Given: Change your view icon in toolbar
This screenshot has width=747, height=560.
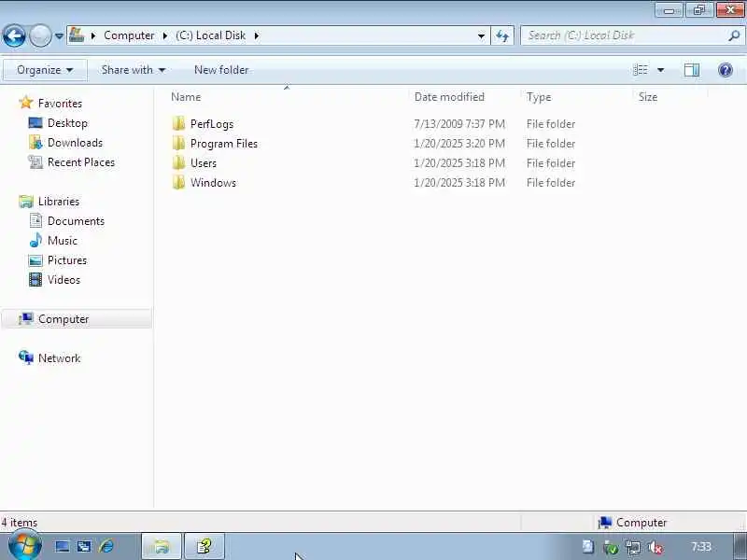Looking at the screenshot, I should [x=641, y=70].
